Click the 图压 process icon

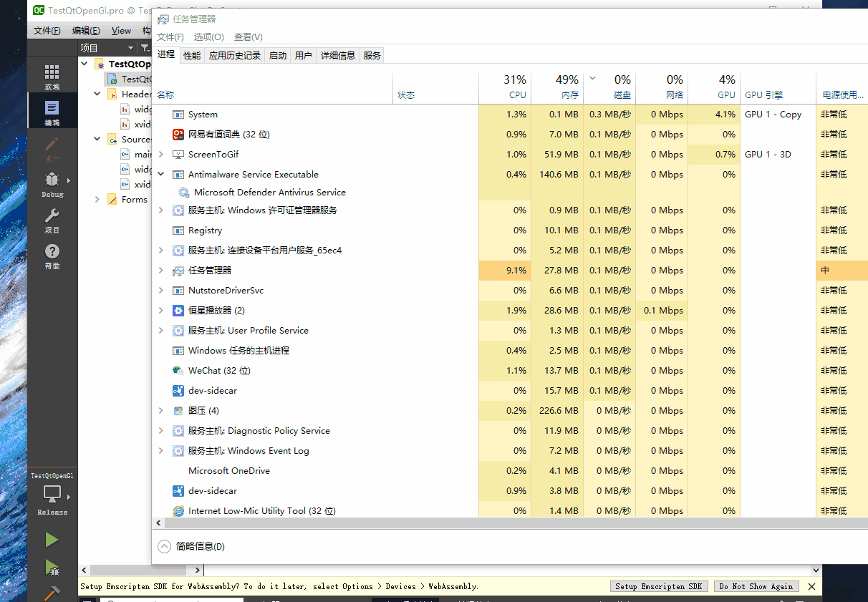178,411
